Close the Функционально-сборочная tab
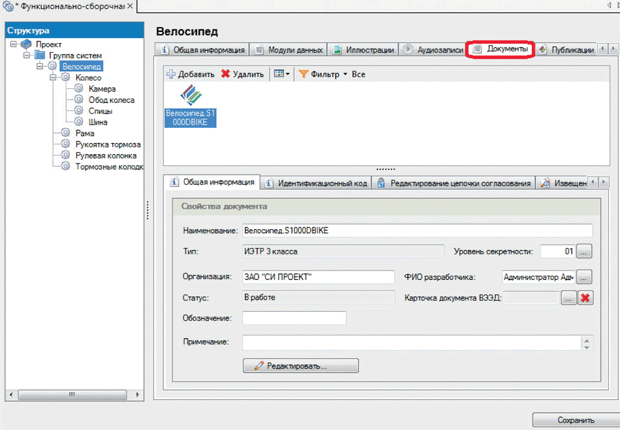 (130, 6)
